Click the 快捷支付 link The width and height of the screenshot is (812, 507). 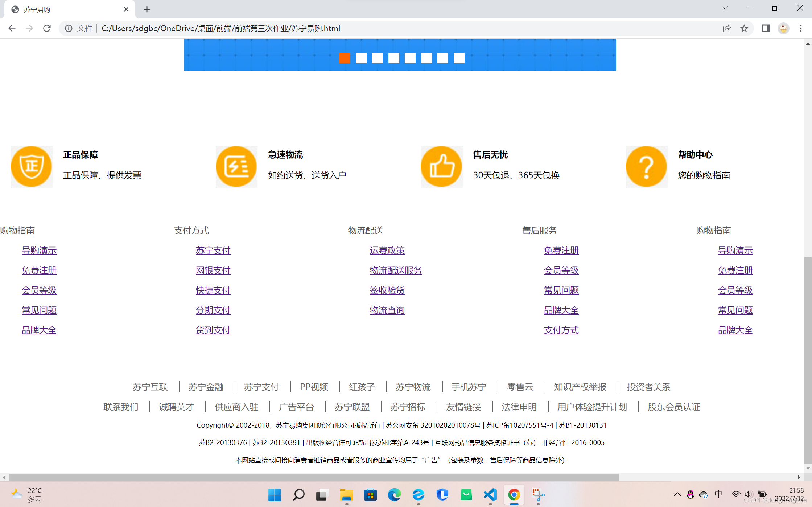[x=213, y=290]
